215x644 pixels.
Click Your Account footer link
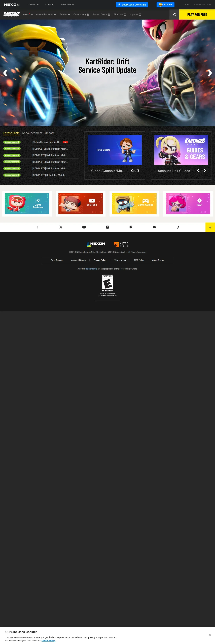[57, 260]
